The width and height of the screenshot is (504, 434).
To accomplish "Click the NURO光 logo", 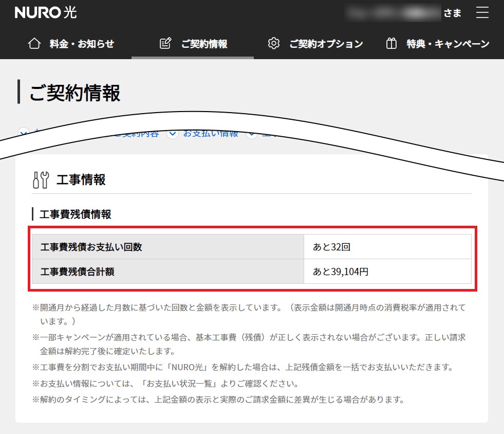I will click(x=46, y=12).
